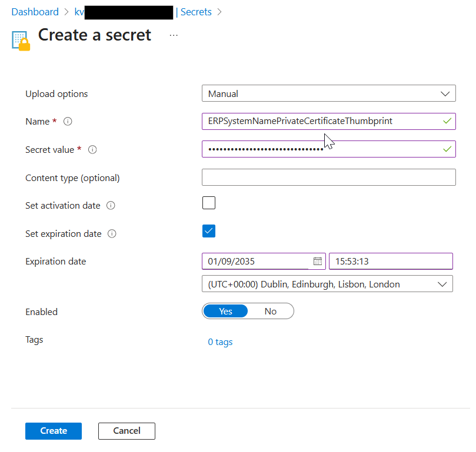Click the Content type input field
This screenshot has height=452, width=476.
tap(329, 178)
